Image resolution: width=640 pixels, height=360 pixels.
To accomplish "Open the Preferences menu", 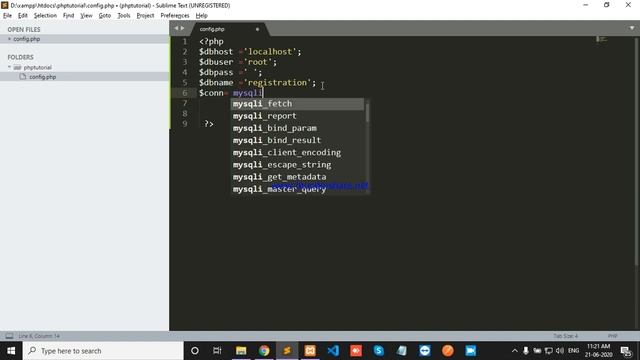I will click(175, 16).
